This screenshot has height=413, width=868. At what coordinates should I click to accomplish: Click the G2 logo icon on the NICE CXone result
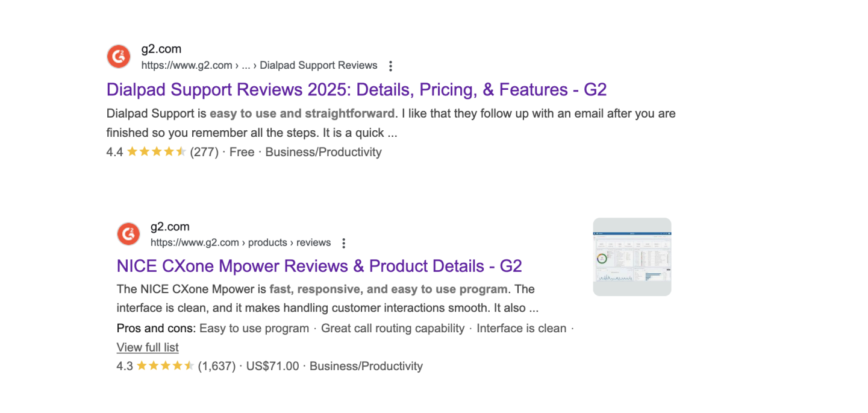[128, 234]
